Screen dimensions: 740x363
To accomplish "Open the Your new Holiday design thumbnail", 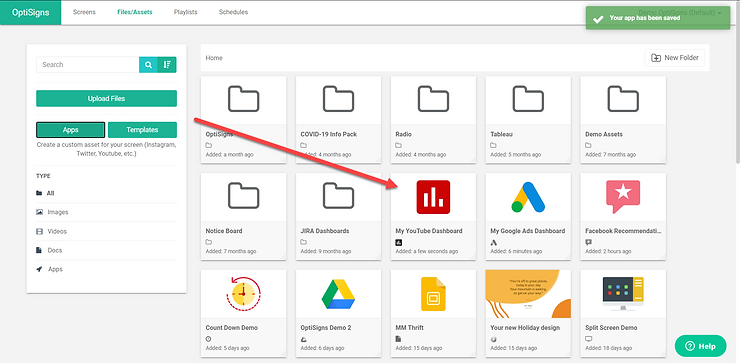I will pos(528,294).
